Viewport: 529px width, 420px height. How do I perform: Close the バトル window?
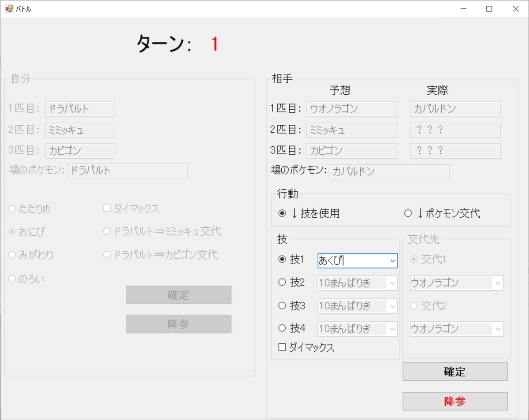[515, 9]
